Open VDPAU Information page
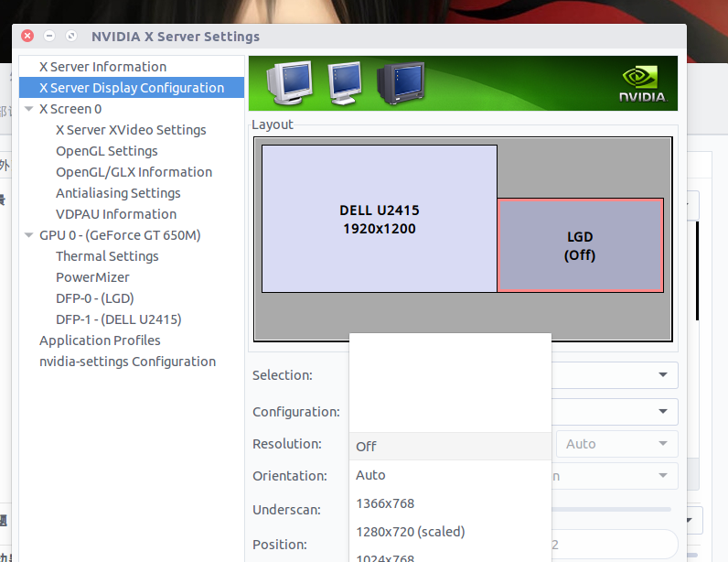Screen dimensions: 728x562 [116, 214]
